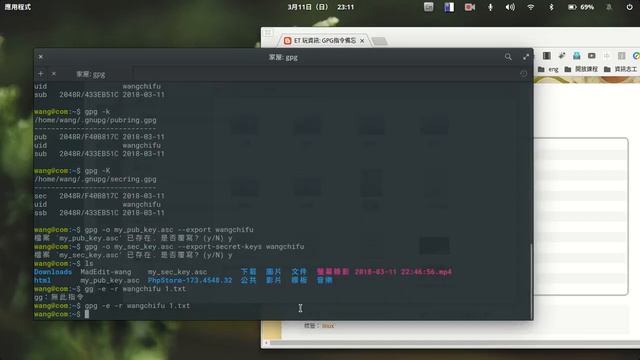This screenshot has width=640, height=360.
Task: Open the eng bookmarks folder
Action: tap(548, 69)
